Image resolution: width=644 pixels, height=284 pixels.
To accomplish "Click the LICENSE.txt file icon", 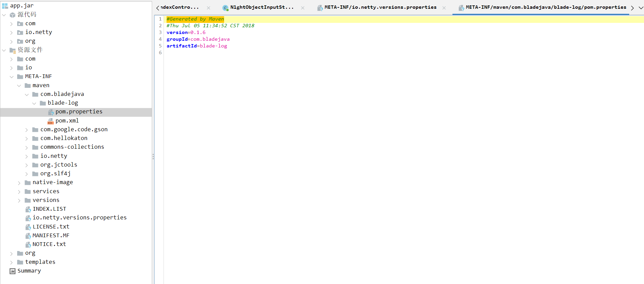I will tap(28, 227).
